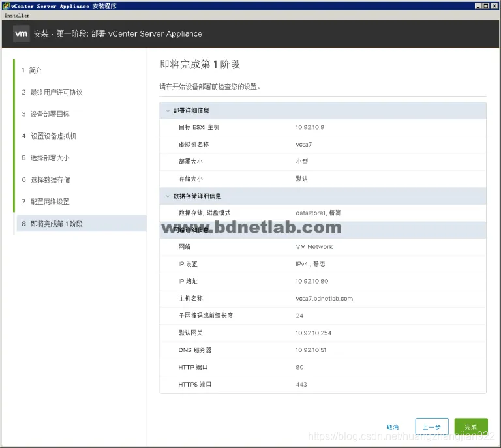This screenshot has width=501, height=448.
Task: Open the Installer menu
Action: (x=17, y=16)
